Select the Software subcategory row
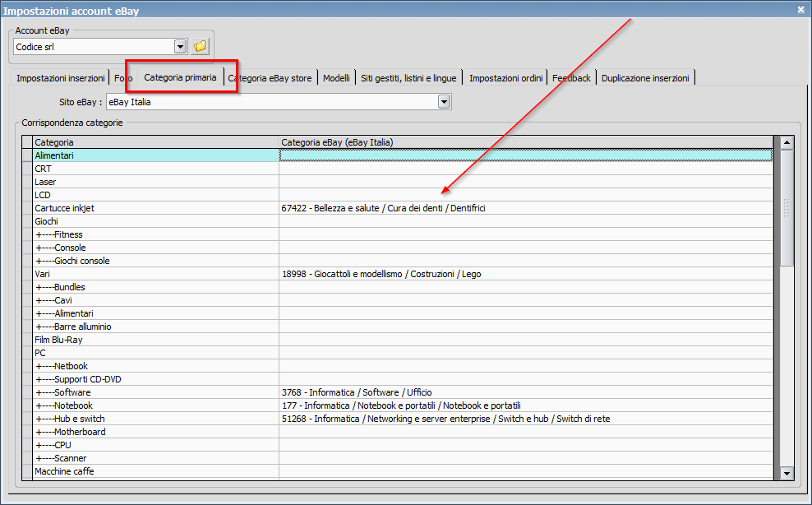The width and height of the screenshot is (812, 505). click(156, 392)
